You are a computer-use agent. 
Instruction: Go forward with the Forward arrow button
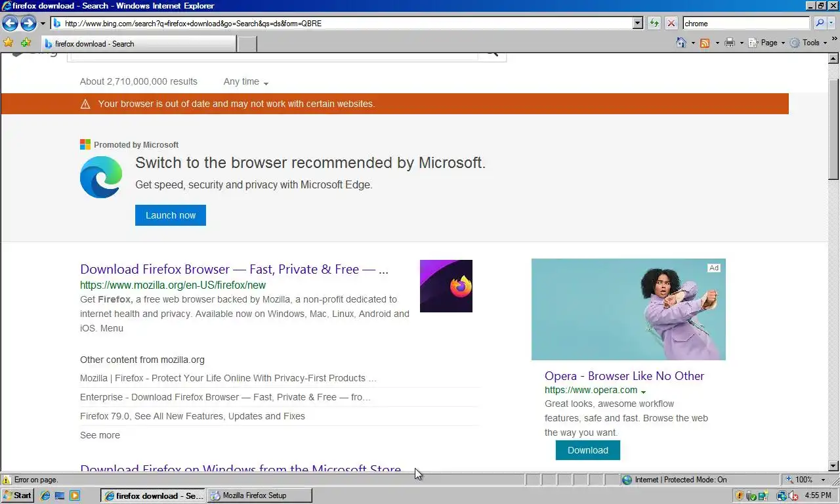tap(28, 24)
